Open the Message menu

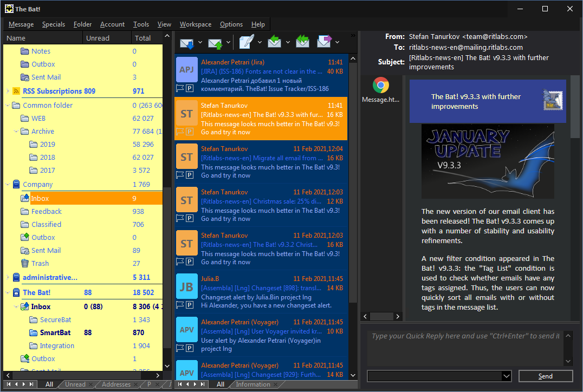(x=21, y=24)
